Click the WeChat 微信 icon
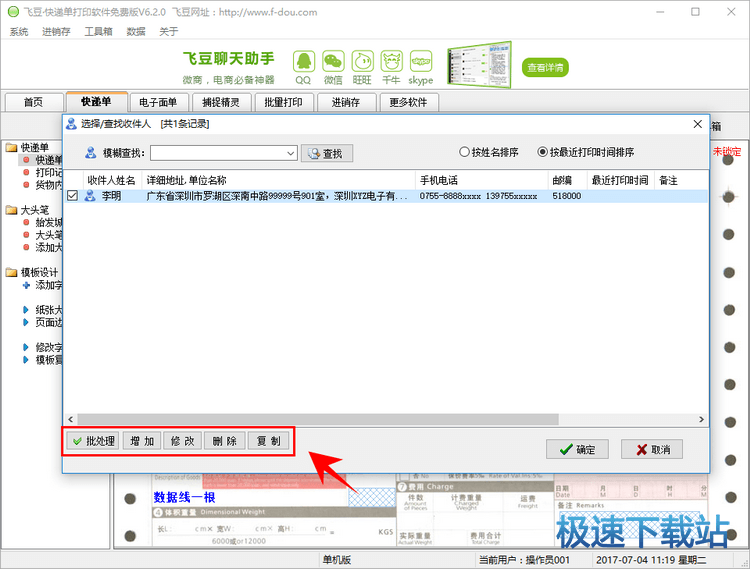This screenshot has width=750, height=569. click(333, 62)
